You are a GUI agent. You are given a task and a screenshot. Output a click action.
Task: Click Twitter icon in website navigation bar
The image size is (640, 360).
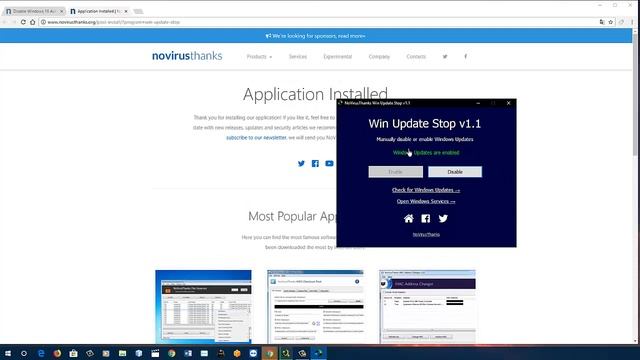click(445, 56)
